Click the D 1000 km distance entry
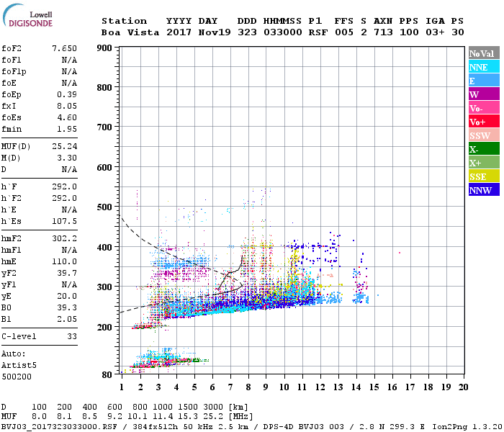The image size is (504, 432). (x=163, y=408)
